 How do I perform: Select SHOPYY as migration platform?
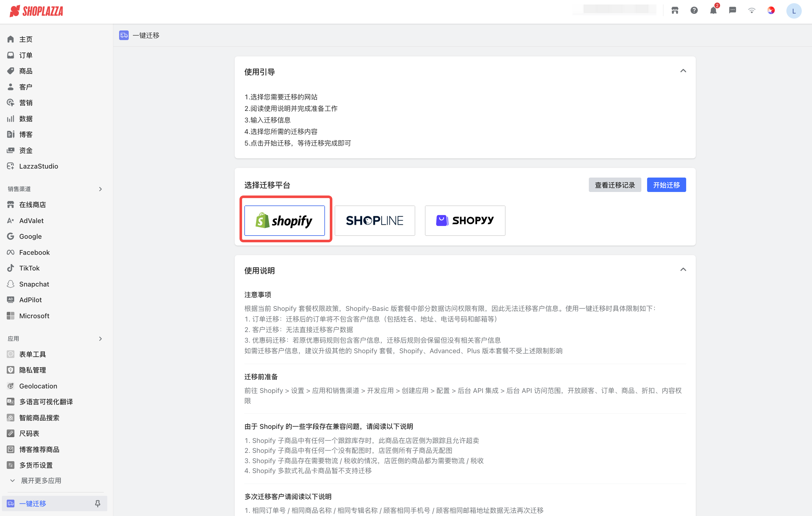[x=465, y=221]
